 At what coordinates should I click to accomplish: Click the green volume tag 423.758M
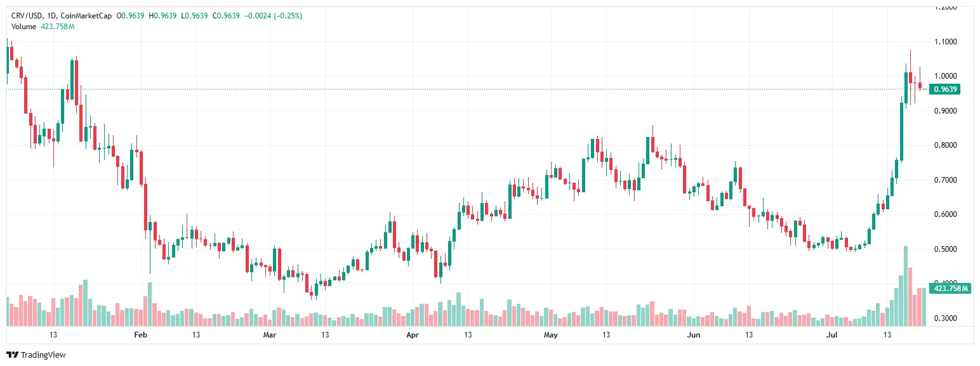tap(950, 289)
